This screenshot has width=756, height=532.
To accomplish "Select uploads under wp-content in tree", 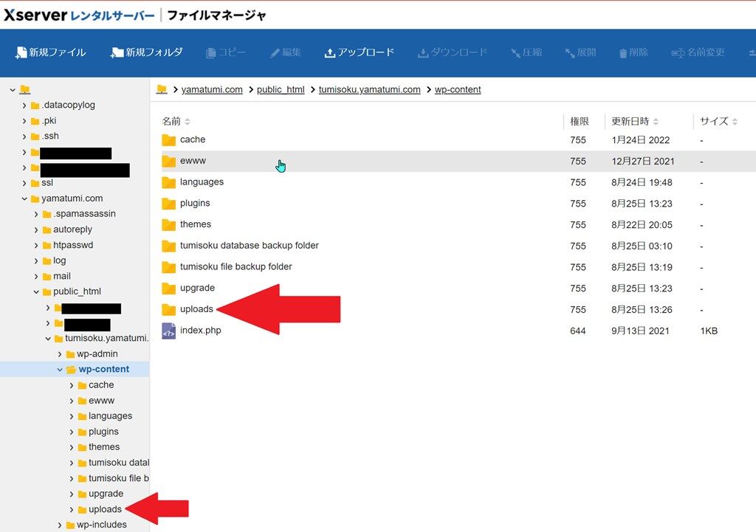I will (x=105, y=509).
